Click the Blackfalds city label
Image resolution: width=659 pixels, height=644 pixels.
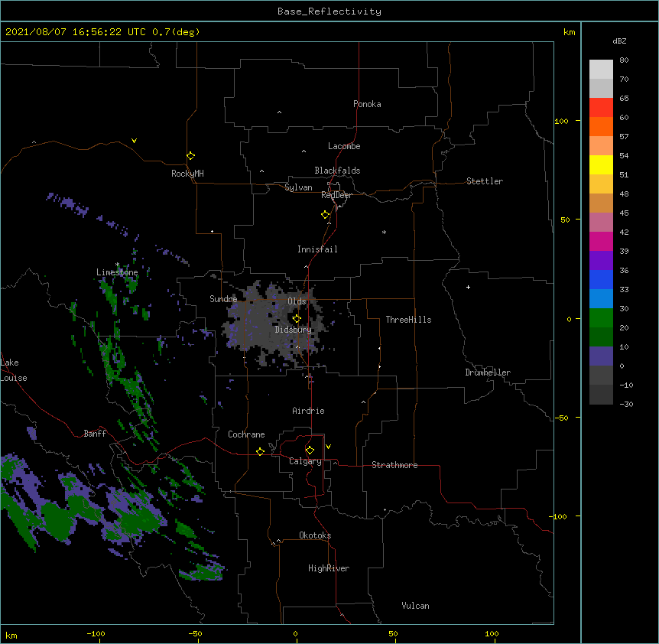pos(337,171)
